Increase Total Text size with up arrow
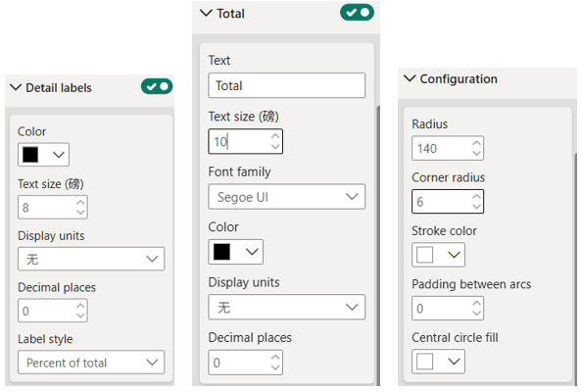The image size is (581, 392). 275,136
